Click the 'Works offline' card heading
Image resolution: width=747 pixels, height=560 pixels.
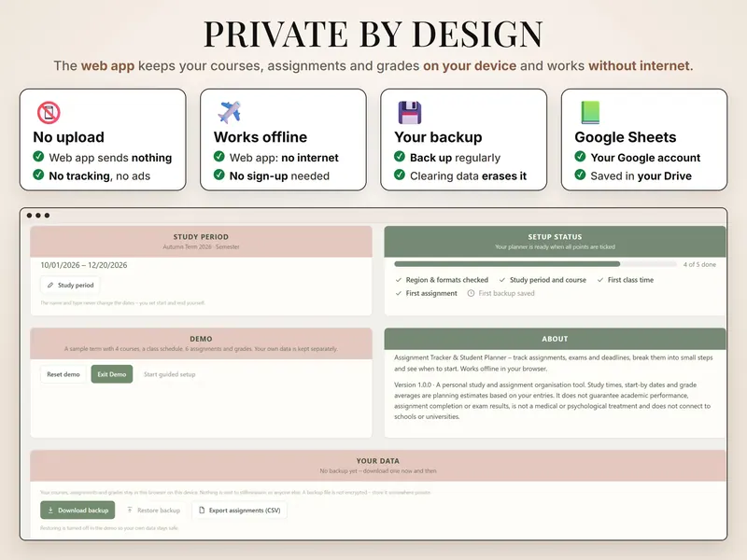click(261, 137)
